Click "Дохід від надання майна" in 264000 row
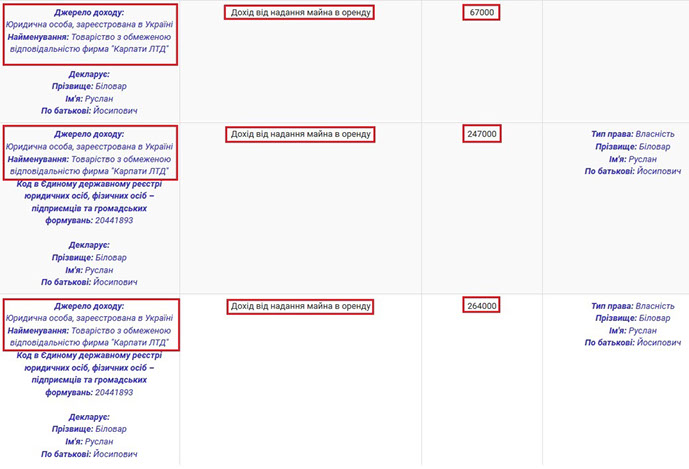The image size is (689, 469). point(300,306)
